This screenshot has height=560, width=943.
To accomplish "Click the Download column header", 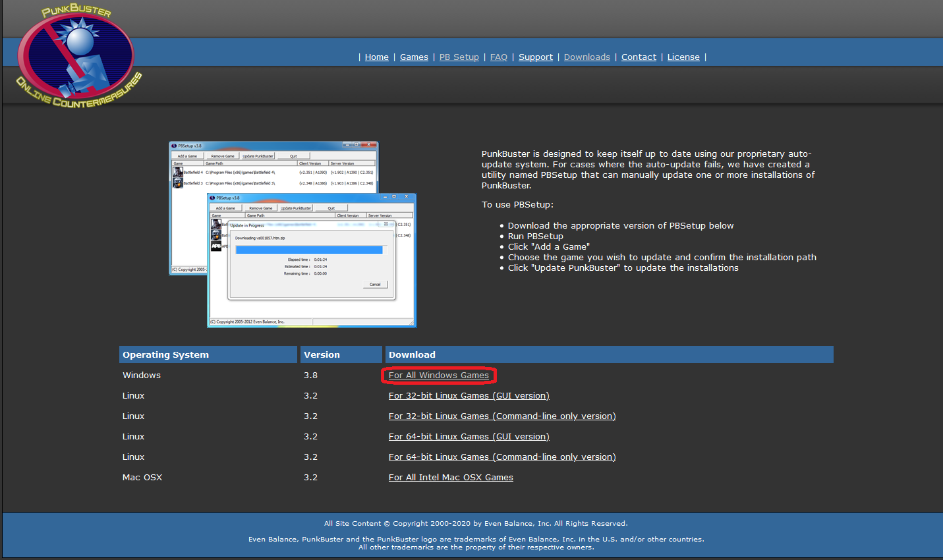I will 610,354.
